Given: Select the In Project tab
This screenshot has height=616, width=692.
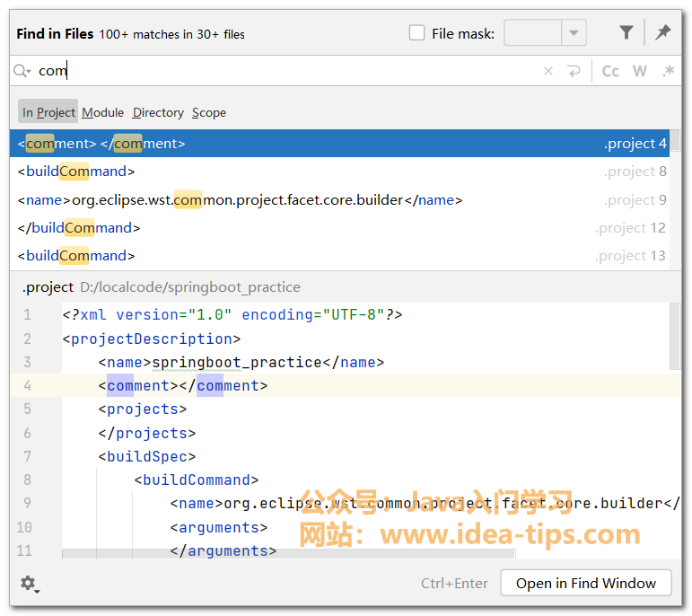Looking at the screenshot, I should [x=48, y=112].
